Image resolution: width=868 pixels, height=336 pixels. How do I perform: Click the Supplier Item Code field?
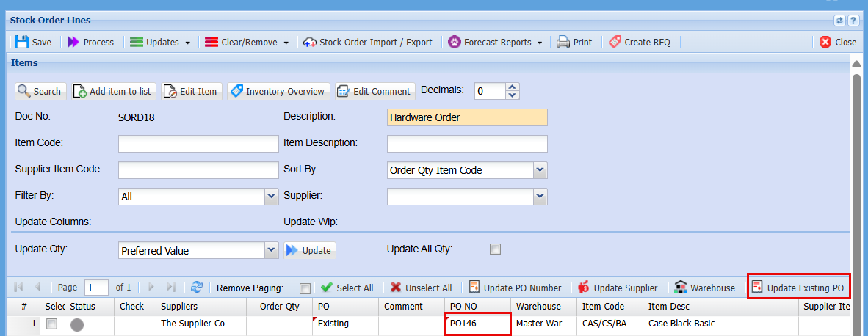[198, 170]
